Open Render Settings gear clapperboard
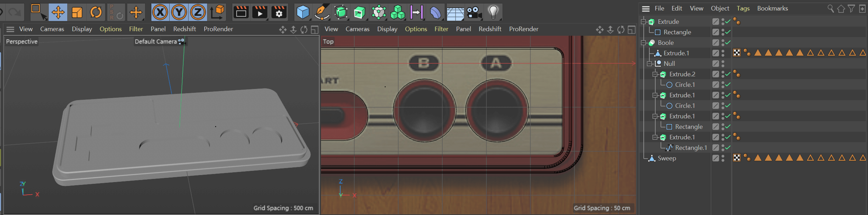The width and height of the screenshot is (868, 215). tap(279, 12)
